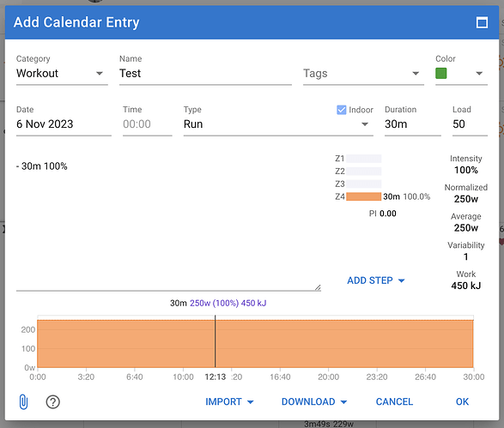This screenshot has height=428, width=504.
Task: Click the Name field containing Test
Action: point(205,74)
